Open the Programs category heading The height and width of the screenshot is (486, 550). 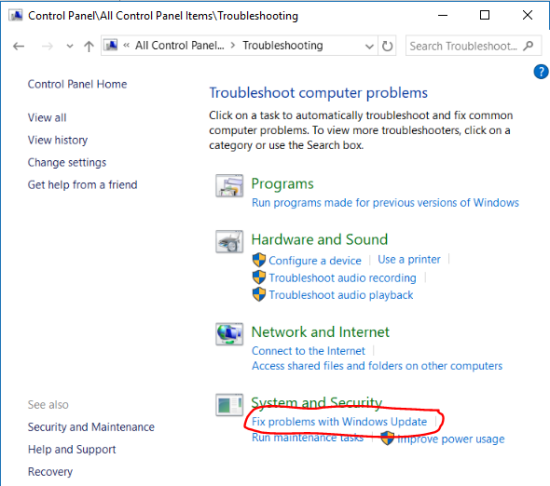pyautogui.click(x=282, y=184)
